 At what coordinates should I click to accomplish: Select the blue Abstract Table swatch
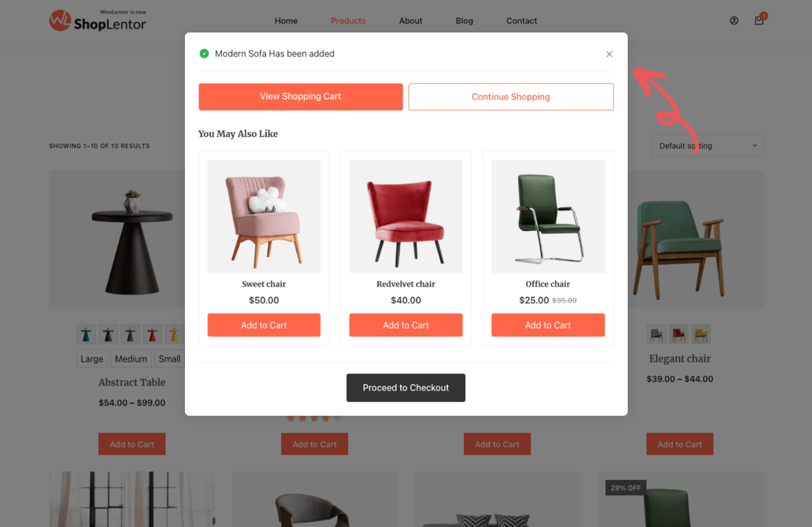click(x=87, y=334)
